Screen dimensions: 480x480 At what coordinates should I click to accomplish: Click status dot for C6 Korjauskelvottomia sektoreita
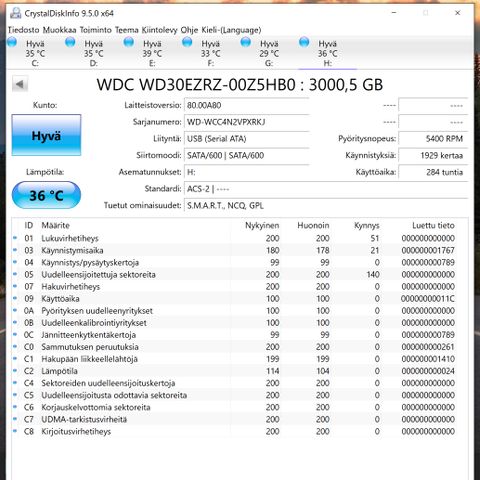(x=15, y=407)
